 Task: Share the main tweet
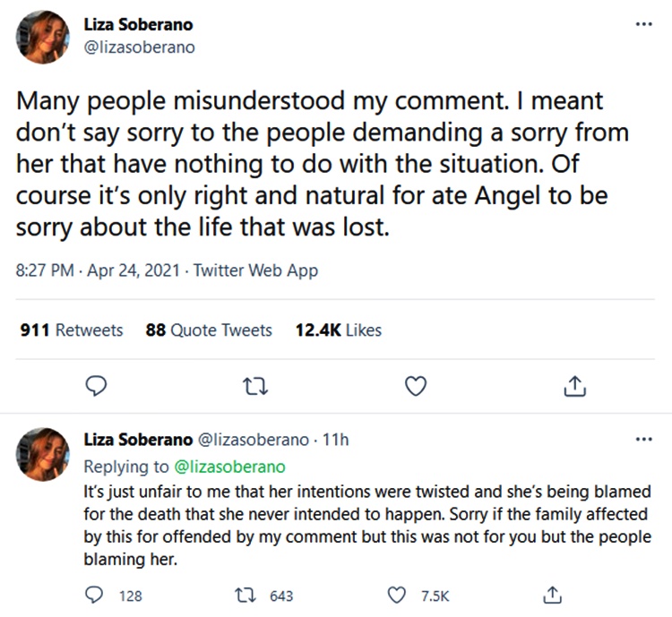(574, 386)
